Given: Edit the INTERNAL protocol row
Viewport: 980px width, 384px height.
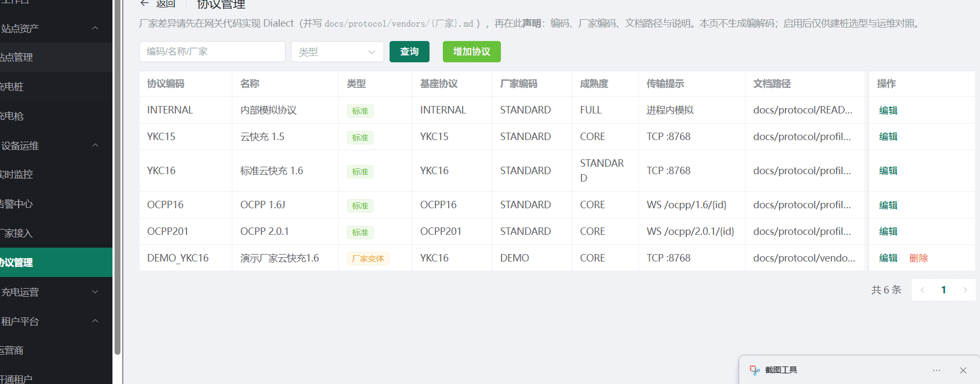Looking at the screenshot, I should pyautogui.click(x=888, y=110).
